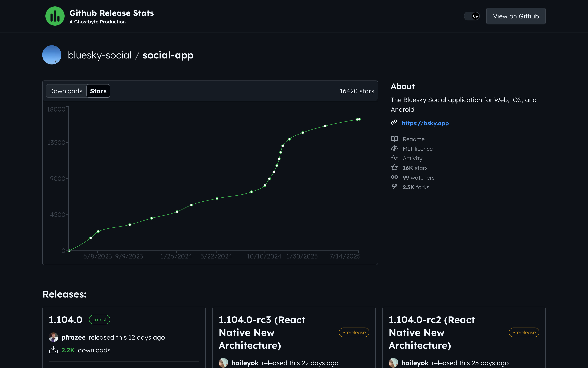Screen dimensions: 588x368
Task: Click the green bar chart logo icon
Action: (x=55, y=16)
